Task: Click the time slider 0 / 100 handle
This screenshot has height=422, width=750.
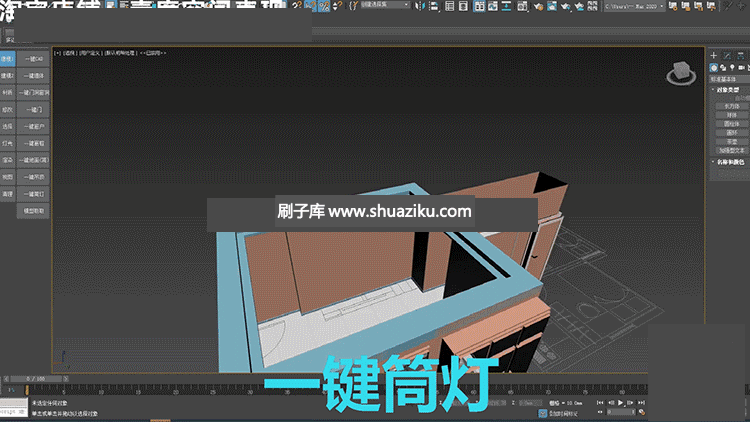Action: pyautogui.click(x=35, y=378)
